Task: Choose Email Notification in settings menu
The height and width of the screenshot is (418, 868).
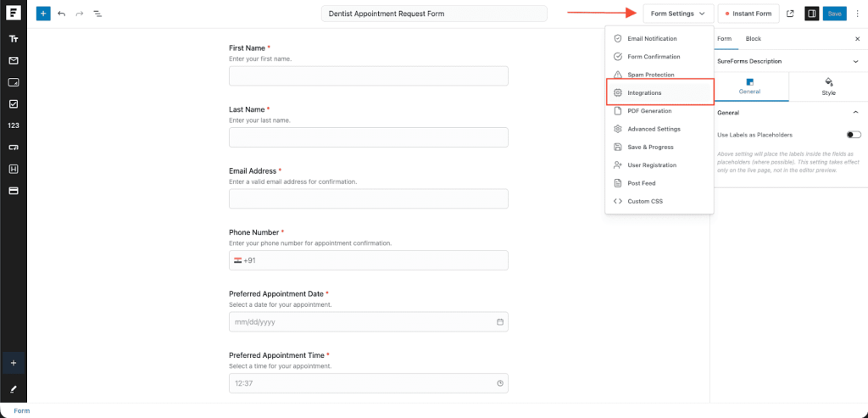Action: 652,39
